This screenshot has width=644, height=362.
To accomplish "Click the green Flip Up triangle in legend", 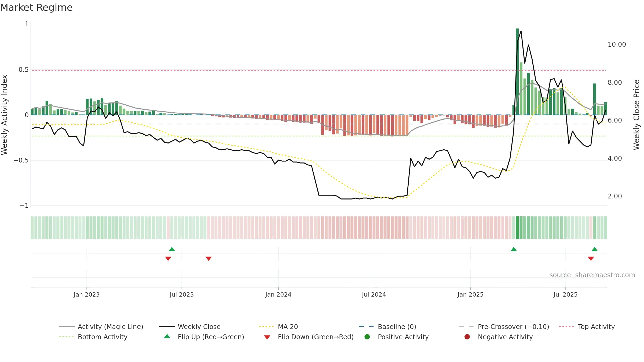I will coord(167,336).
